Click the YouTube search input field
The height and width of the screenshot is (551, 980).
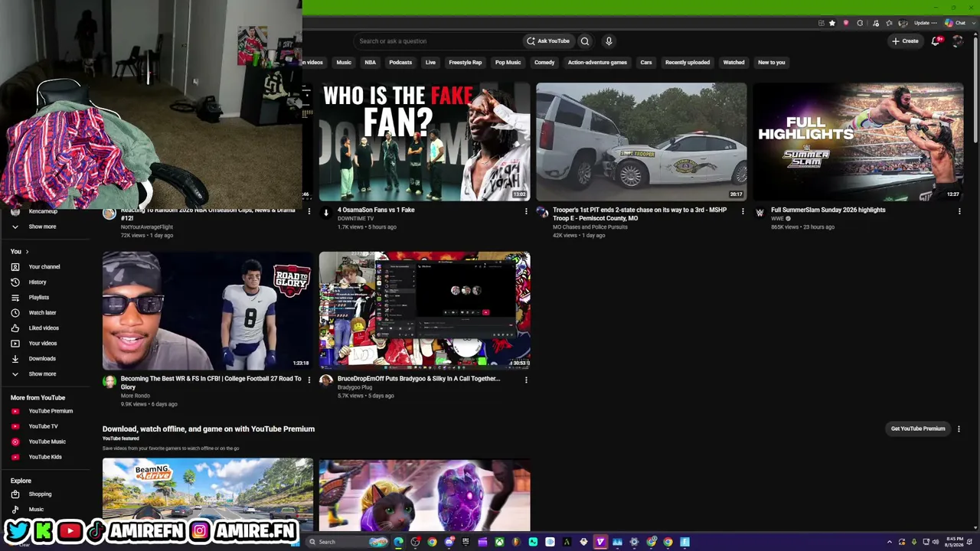click(436, 41)
